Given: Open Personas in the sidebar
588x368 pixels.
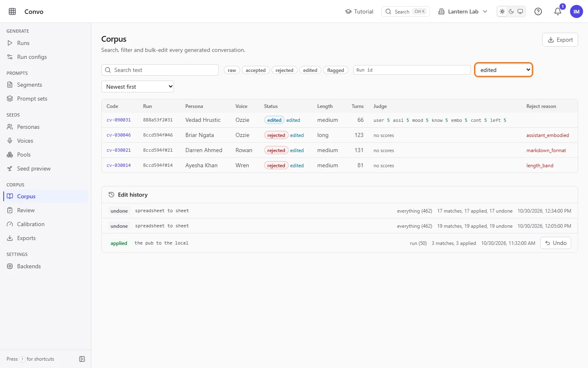Looking at the screenshot, I should [45, 127].
